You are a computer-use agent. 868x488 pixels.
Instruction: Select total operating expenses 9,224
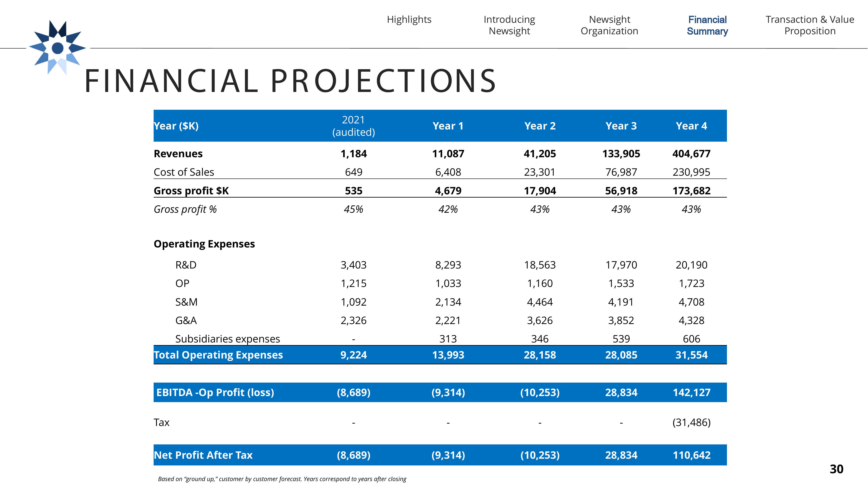(x=353, y=355)
